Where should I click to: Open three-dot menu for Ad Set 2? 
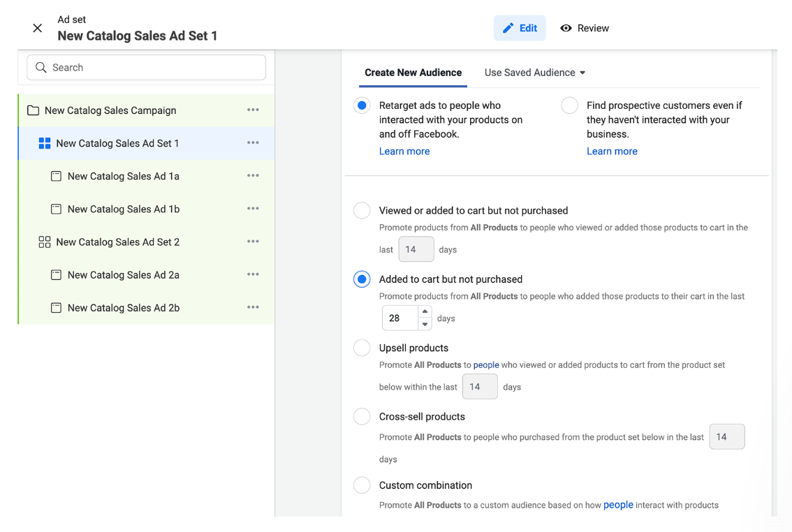(253, 242)
